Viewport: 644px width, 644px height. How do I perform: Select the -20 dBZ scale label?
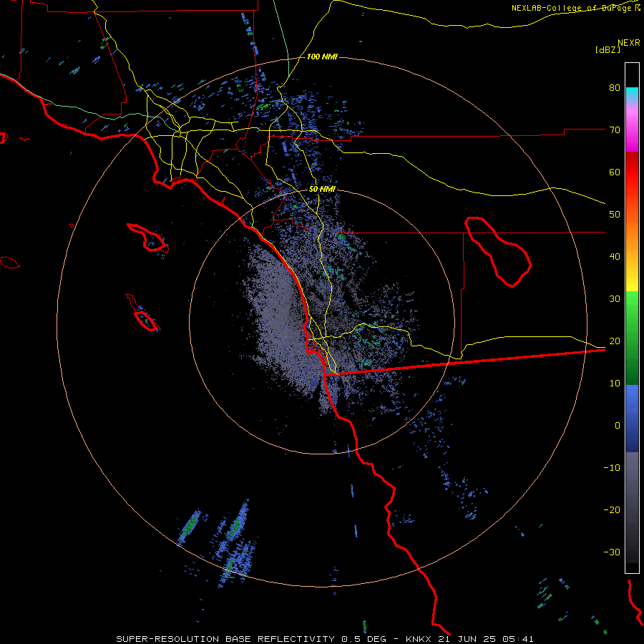(612, 510)
